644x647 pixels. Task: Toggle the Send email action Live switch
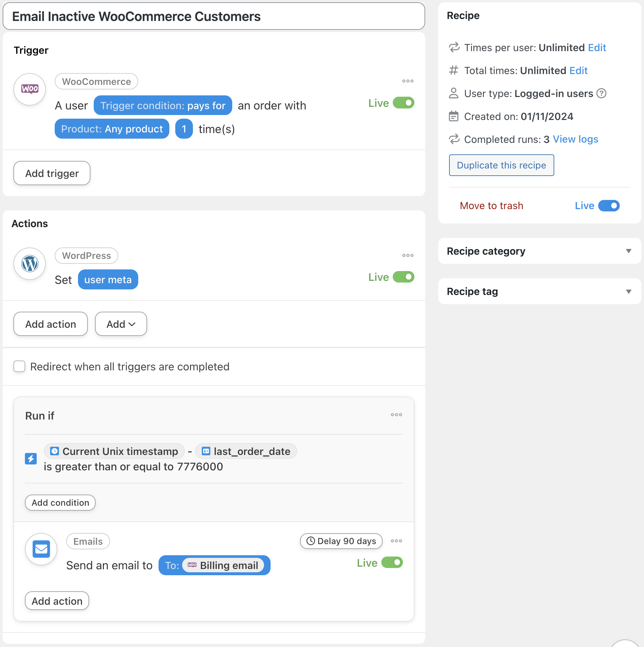(x=392, y=563)
